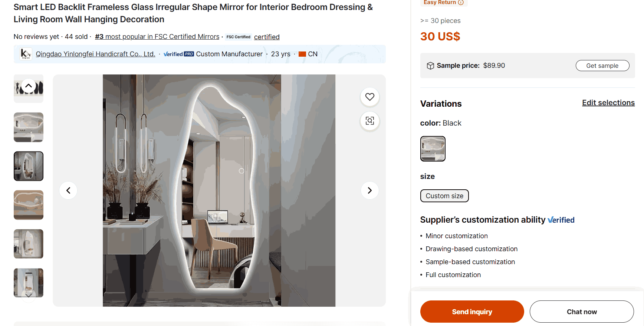Open Qingdao Yinlongfei Handicraft Co. supplier link
The image size is (644, 326).
95,54
